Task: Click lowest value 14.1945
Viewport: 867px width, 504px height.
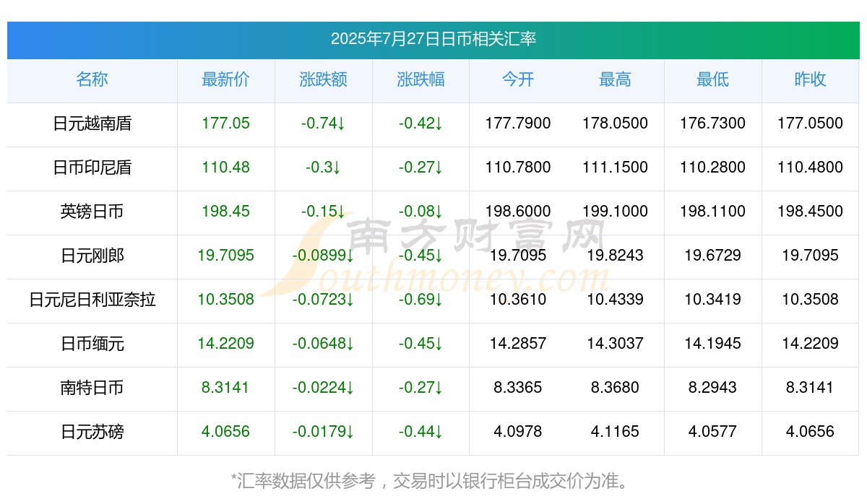Action: 713,344
